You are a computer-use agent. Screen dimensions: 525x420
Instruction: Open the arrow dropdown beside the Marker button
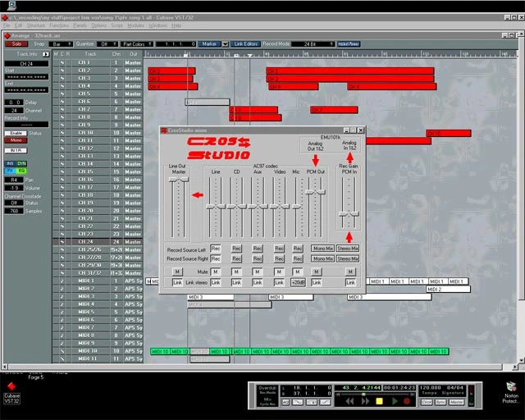pos(226,44)
